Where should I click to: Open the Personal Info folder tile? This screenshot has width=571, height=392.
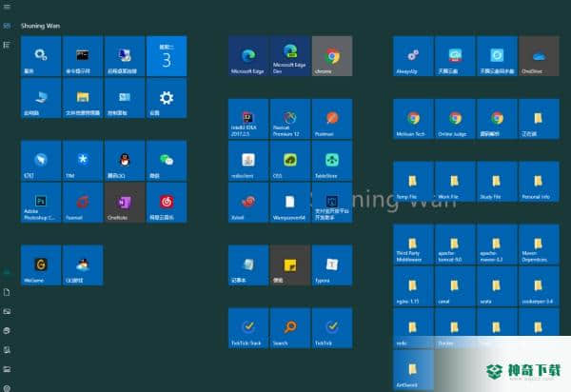point(539,182)
